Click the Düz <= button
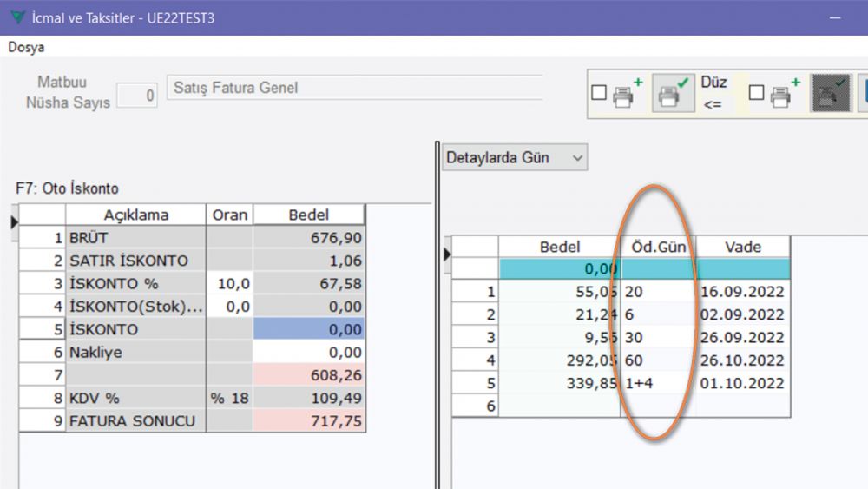 click(x=713, y=93)
